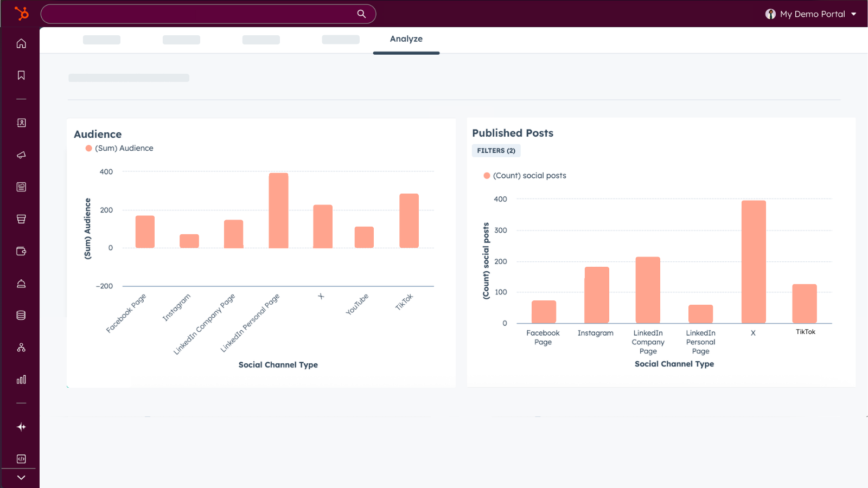Switch to the Analyze tab
868x488 pixels.
(406, 38)
